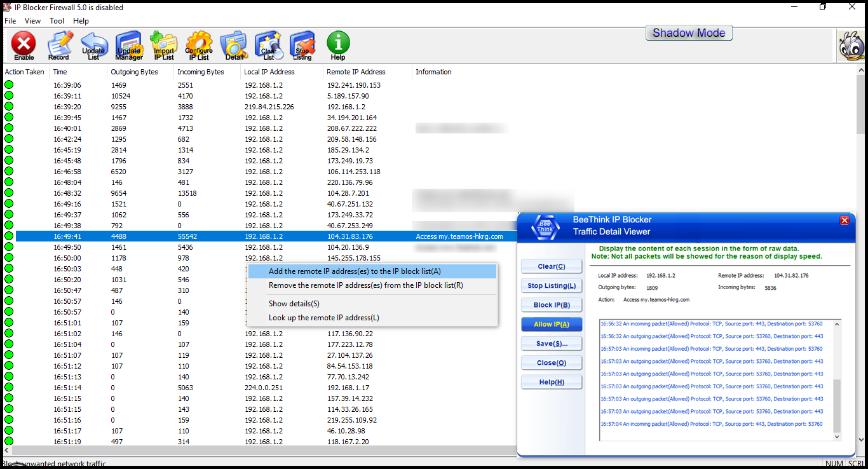Choose Add the remote IP address(es) to block list
Image resolution: width=868 pixels, height=469 pixels.
[x=372, y=271]
